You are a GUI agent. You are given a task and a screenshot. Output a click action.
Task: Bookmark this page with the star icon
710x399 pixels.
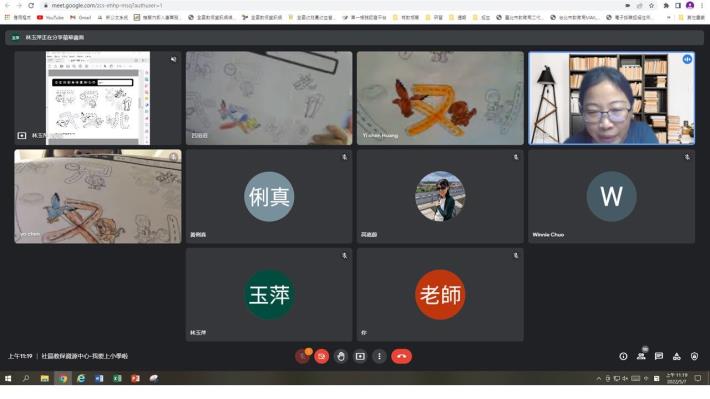click(651, 5)
